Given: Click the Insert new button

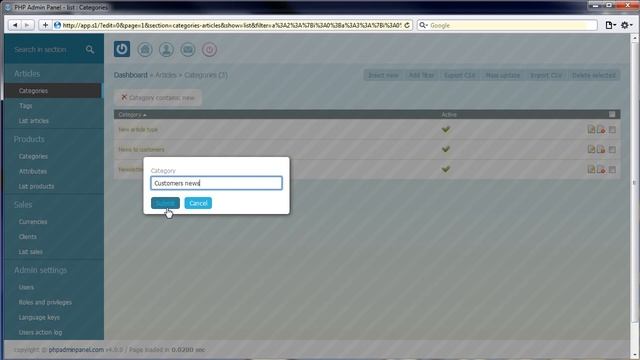Looking at the screenshot, I should point(383,75).
